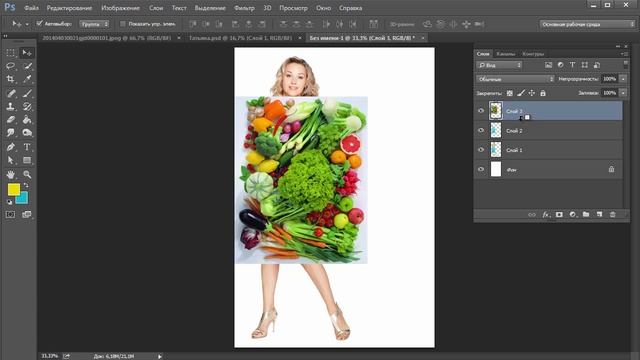Open the Фильтр menu
This screenshot has width=640, height=360.
[x=244, y=8]
